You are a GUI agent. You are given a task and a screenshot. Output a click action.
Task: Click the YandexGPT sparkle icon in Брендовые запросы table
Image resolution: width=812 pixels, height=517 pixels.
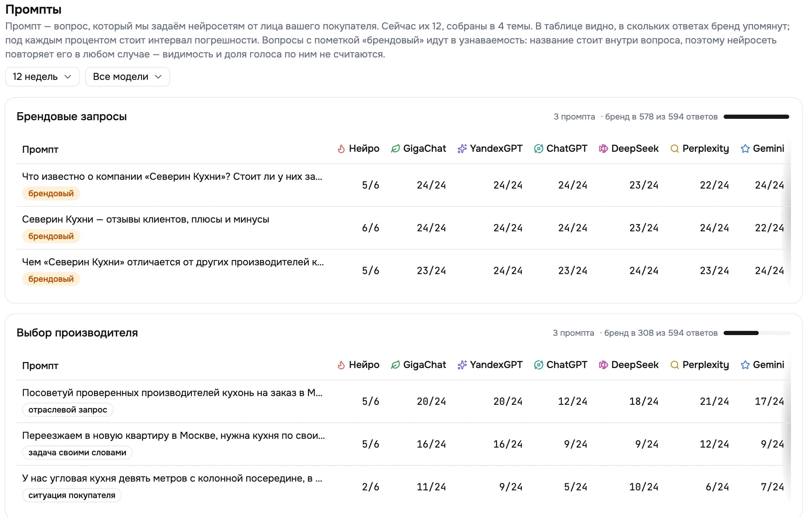[x=462, y=149]
